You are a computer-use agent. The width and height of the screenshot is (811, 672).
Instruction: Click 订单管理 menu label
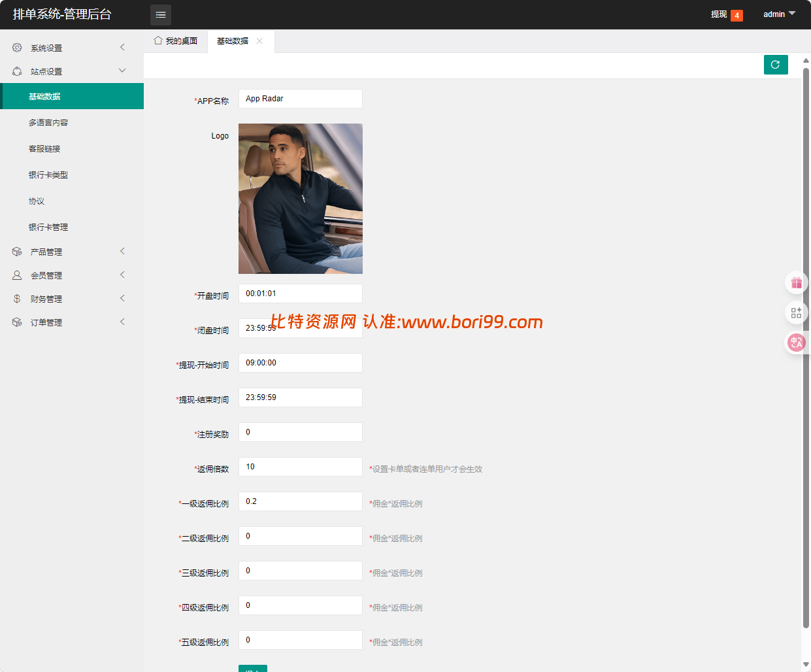(x=46, y=323)
